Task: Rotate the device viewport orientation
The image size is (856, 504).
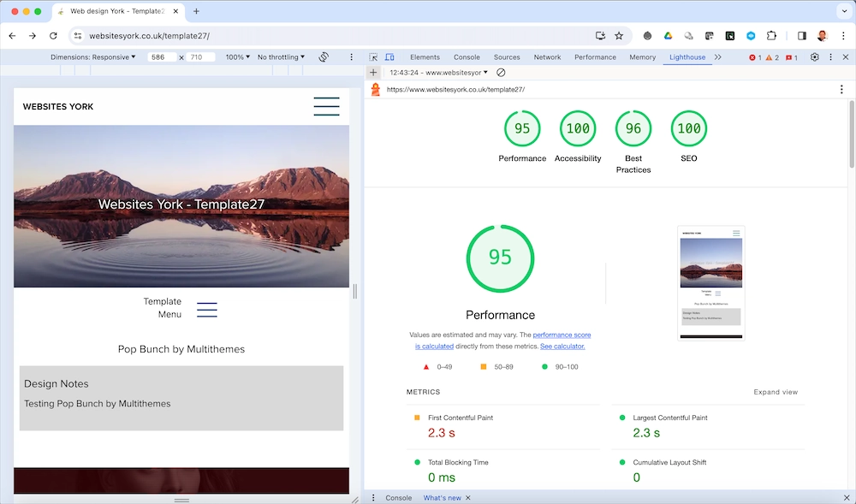Action: pos(324,57)
